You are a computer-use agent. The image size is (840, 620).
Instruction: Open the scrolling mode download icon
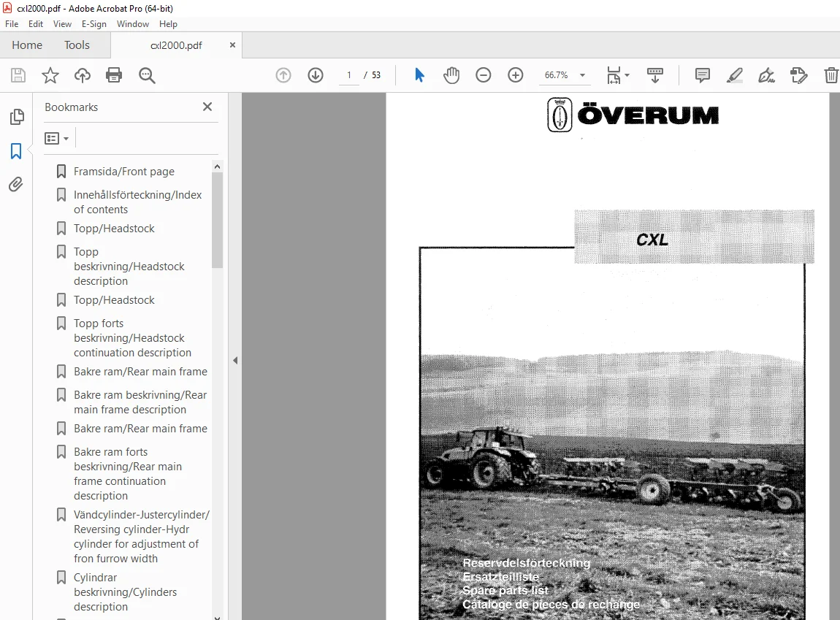point(655,75)
